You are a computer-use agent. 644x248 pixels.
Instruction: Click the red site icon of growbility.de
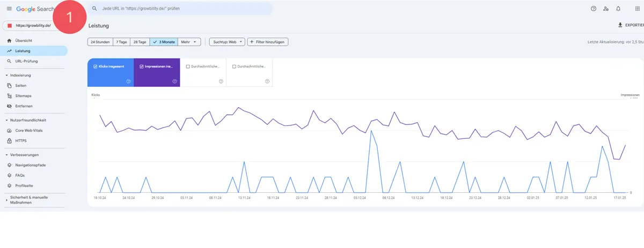[10, 25]
